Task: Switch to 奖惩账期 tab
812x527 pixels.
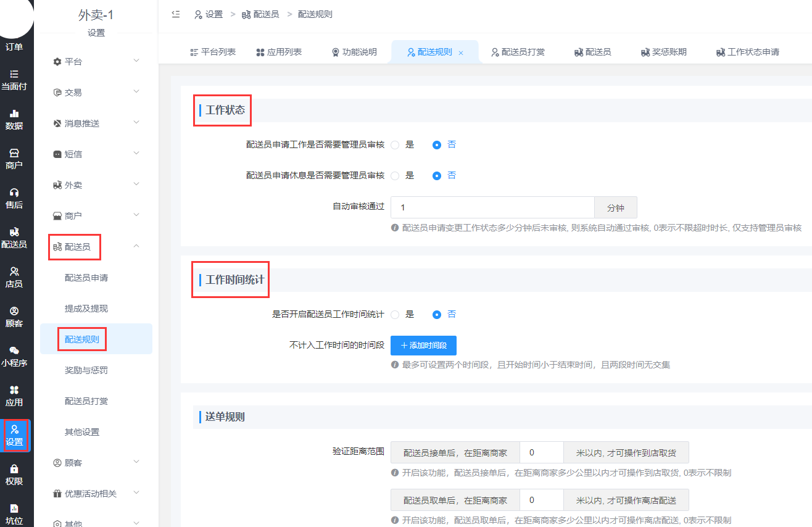Action: point(664,52)
